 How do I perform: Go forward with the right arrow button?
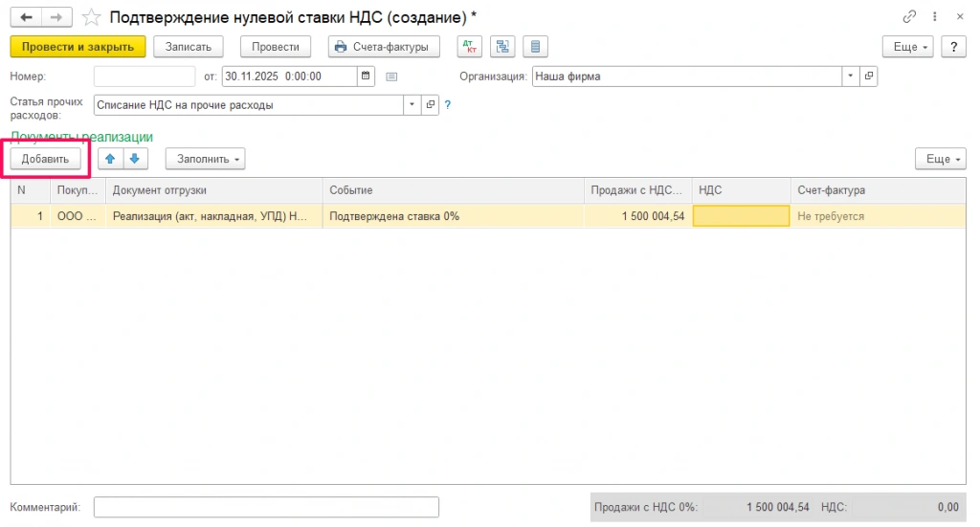56,17
